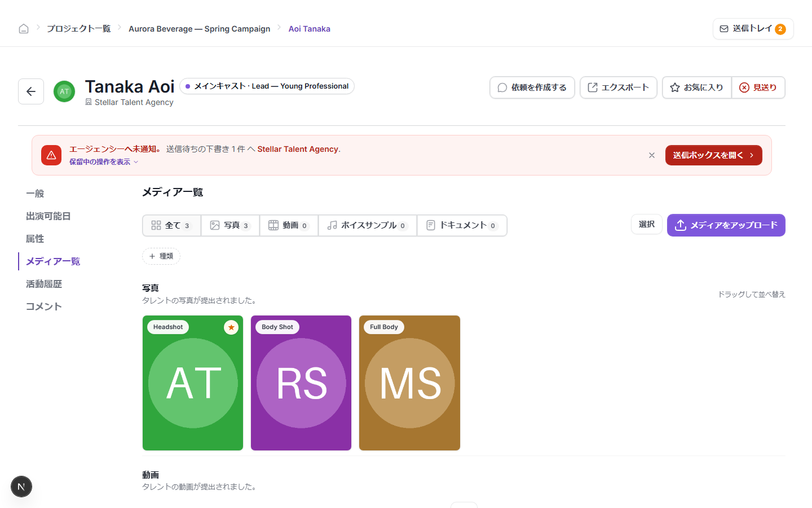Viewport: 812px width, 508px height.
Task: Filter media by 動画 tab
Action: point(289,225)
